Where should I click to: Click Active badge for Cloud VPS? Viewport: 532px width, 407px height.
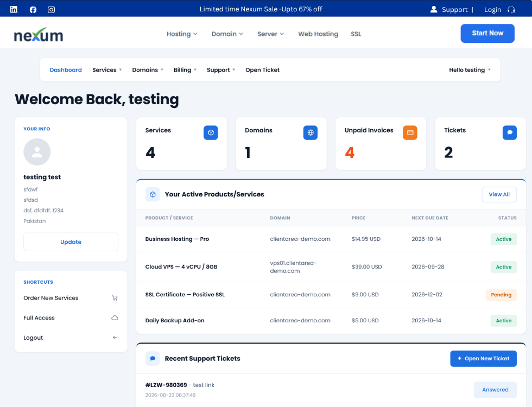[504, 267]
